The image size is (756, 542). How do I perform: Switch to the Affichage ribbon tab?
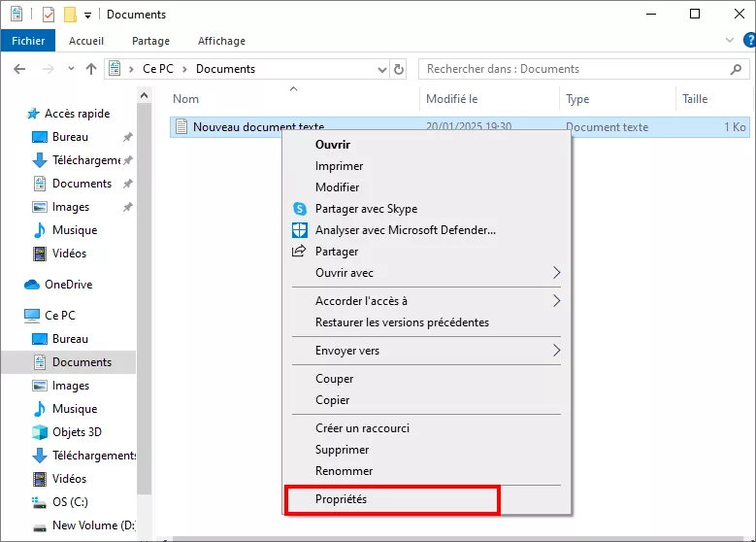point(222,41)
